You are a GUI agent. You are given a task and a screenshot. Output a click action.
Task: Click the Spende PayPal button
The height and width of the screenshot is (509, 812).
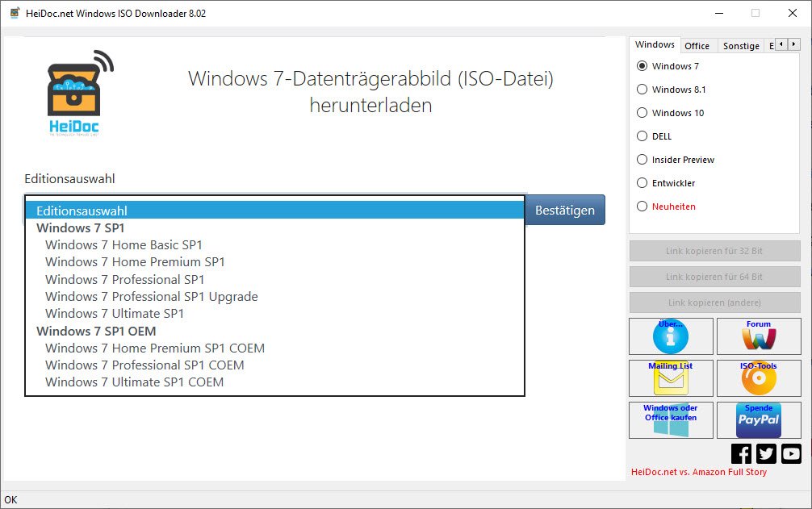pyautogui.click(x=759, y=420)
